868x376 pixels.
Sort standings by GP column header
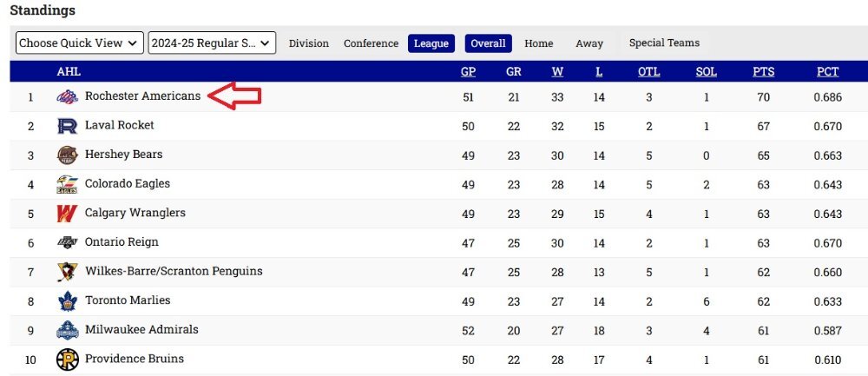coord(469,71)
